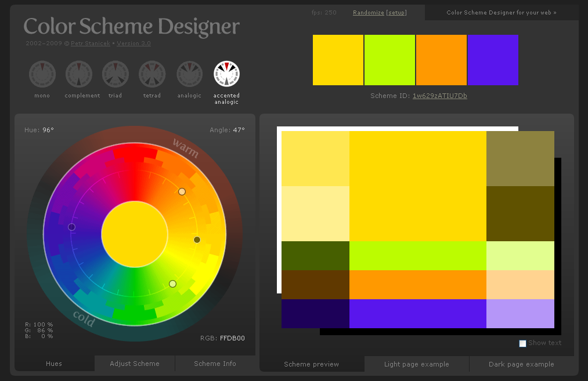Click the Scheme ID 1w629zATIU7Db link

click(439, 96)
